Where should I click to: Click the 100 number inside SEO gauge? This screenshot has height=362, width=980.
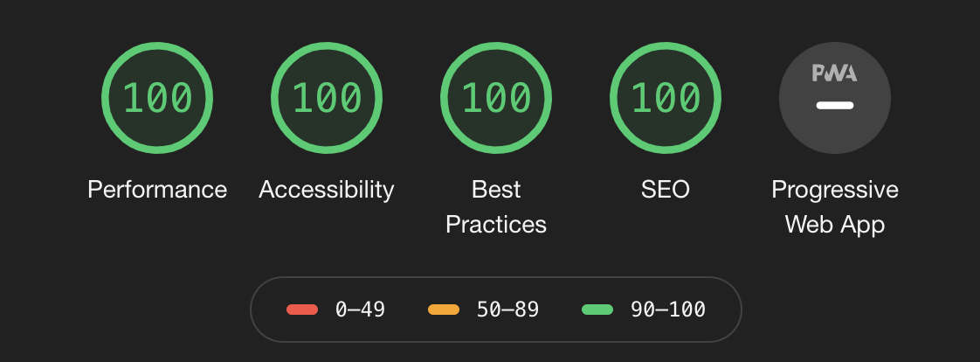665,98
